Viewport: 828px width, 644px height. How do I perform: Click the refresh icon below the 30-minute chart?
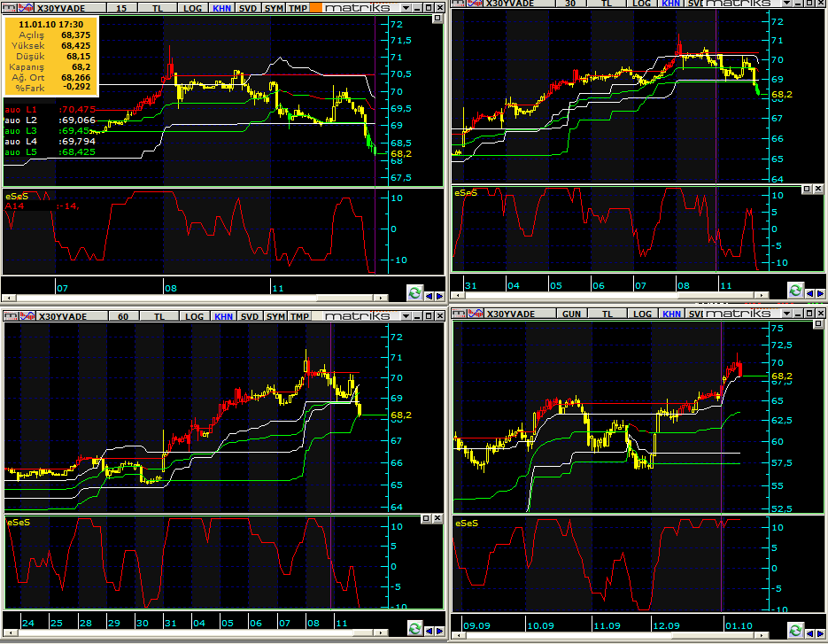tap(796, 290)
